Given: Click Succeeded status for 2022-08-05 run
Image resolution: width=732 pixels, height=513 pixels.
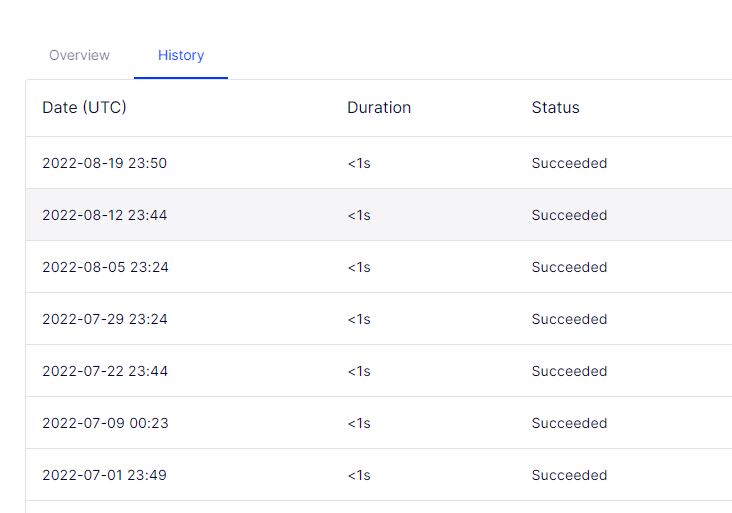Looking at the screenshot, I should (x=569, y=267).
